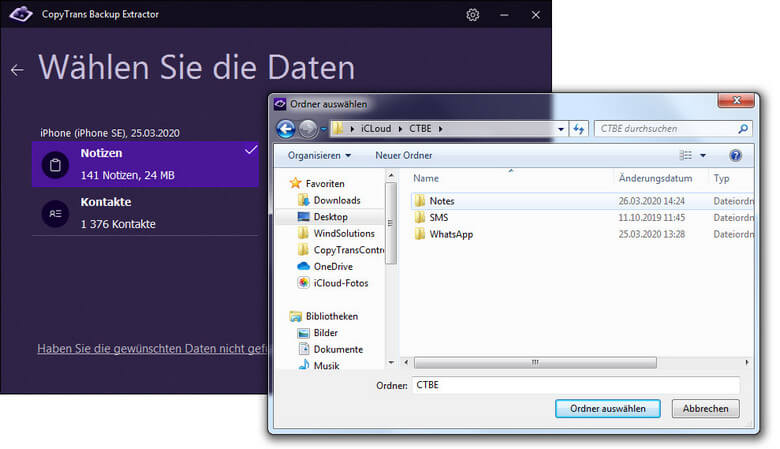Open the CopyTransContr folder in sidebar

pyautogui.click(x=348, y=250)
